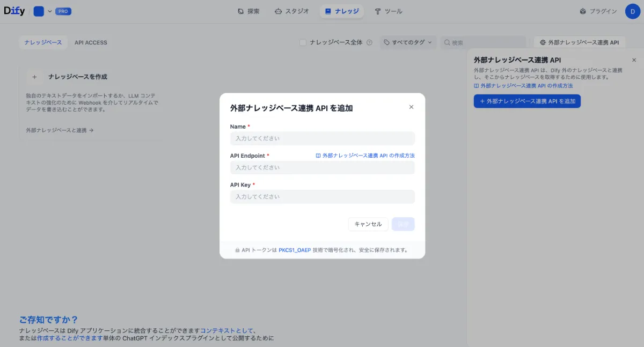Open side panel API の作成方法 link

coord(523,85)
